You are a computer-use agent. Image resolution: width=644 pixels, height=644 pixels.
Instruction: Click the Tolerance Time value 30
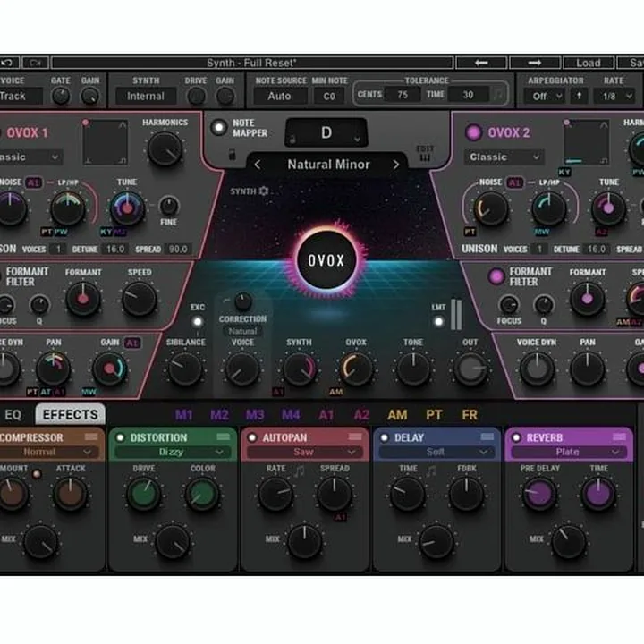468,95
